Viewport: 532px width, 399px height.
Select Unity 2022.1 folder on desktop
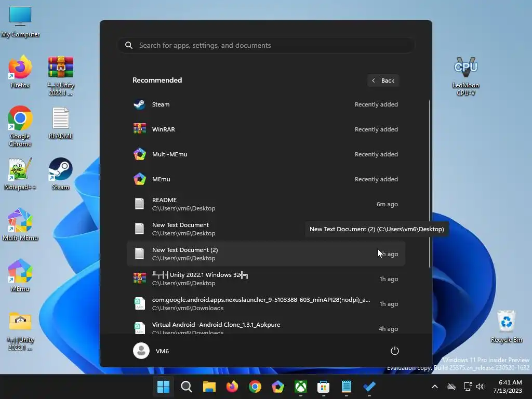[20, 331]
